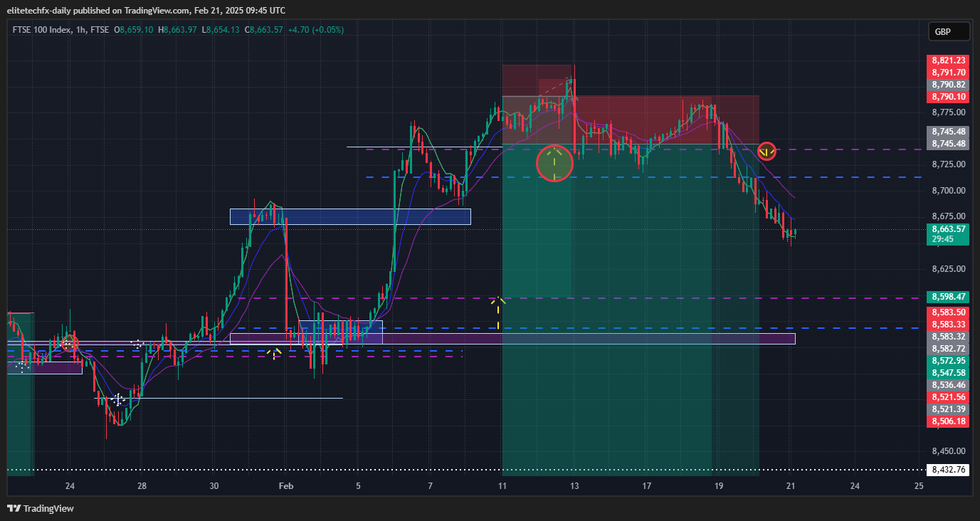Screen dimensions: 980x521
Task: Click the 8,775.00 price scale value
Action: [947, 112]
